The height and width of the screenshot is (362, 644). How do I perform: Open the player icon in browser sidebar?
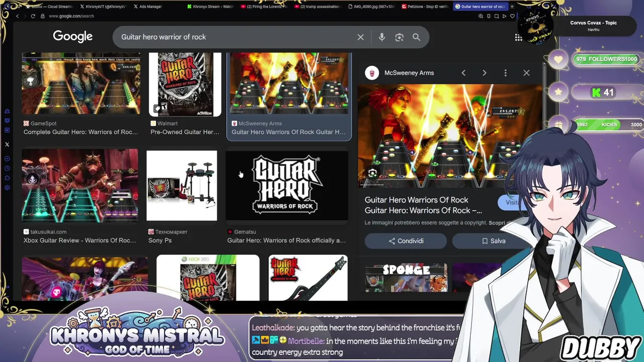point(7,159)
